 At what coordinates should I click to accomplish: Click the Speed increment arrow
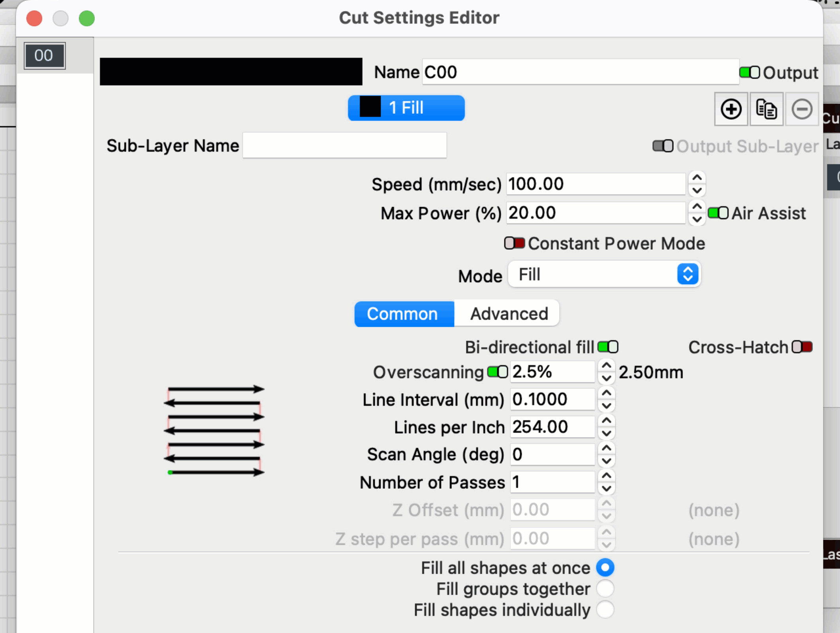(697, 178)
